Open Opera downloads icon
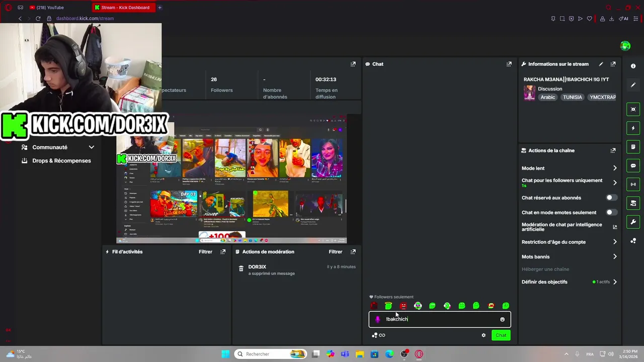644x362 pixels. coord(611,19)
